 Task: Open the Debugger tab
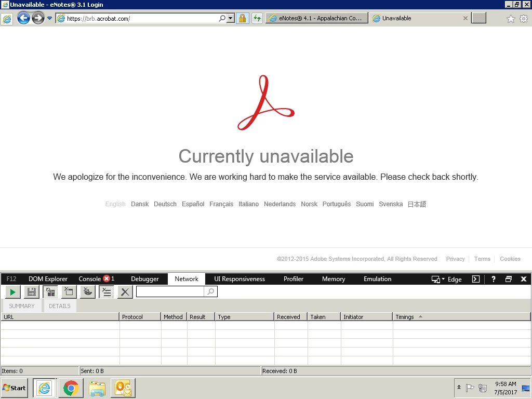click(145, 279)
